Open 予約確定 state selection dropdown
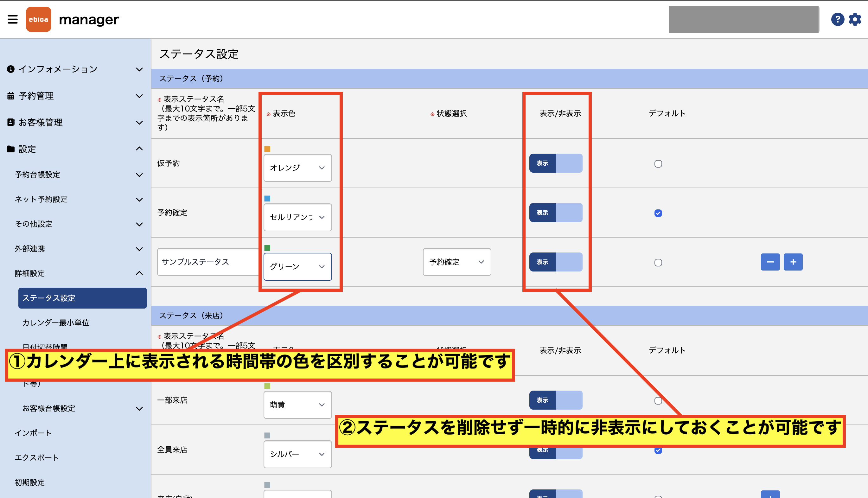This screenshot has height=498, width=868. pos(457,262)
